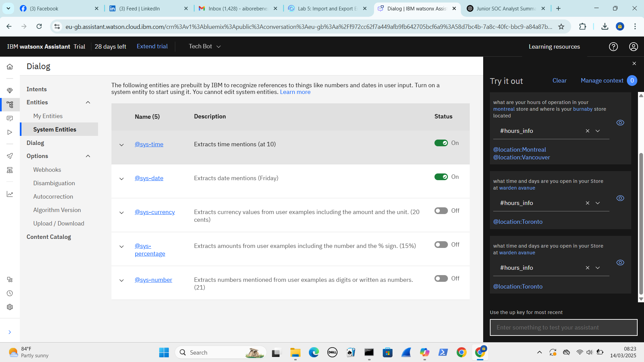Open the Terminal app from taskbar
Image resolution: width=644 pixels, height=362 pixels.
pos(369,352)
